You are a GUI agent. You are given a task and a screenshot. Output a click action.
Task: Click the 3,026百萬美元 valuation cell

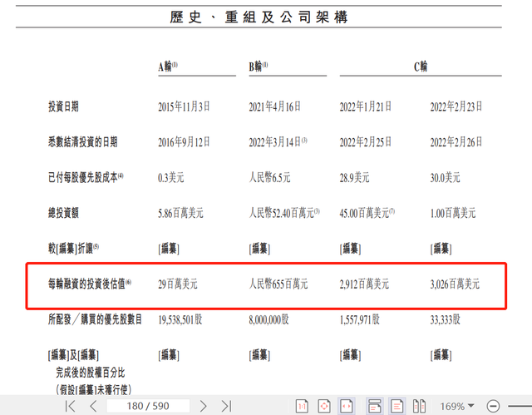pyautogui.click(x=455, y=284)
